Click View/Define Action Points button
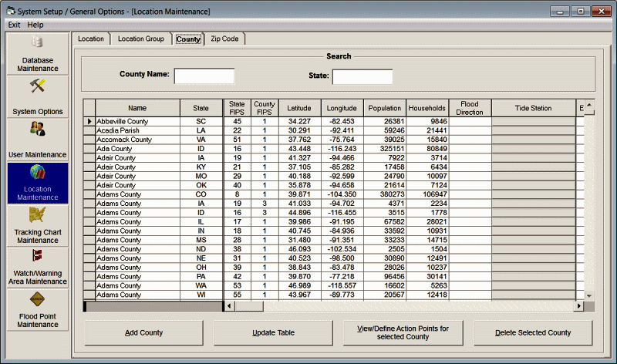Image resolution: width=617 pixels, height=364 pixels. pos(403,333)
